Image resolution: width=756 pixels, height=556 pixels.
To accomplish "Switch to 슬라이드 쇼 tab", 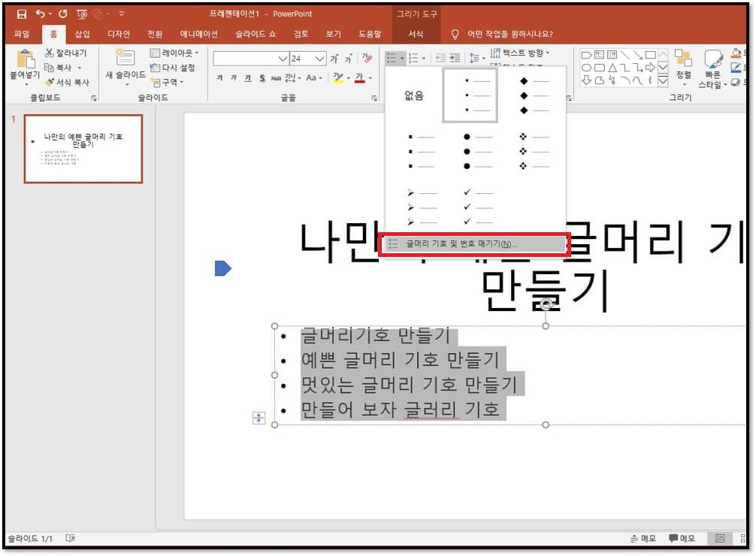I will (x=256, y=34).
